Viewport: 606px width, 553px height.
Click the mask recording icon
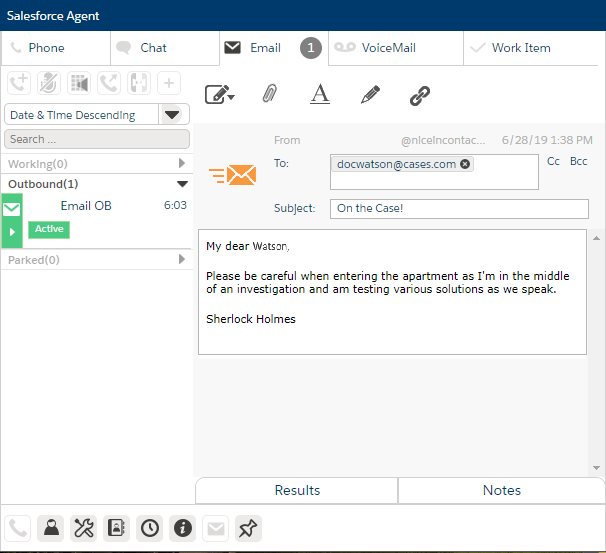tap(79, 83)
